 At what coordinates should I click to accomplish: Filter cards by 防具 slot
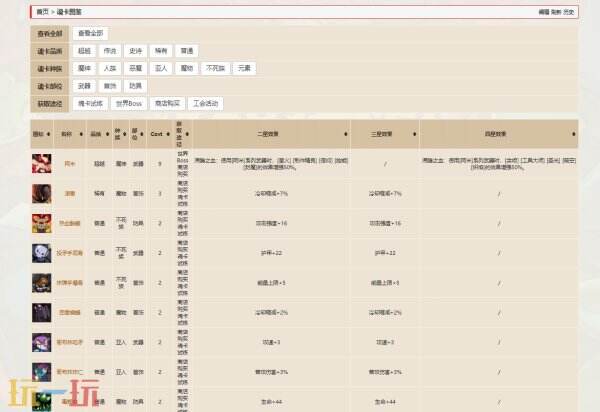click(135, 86)
